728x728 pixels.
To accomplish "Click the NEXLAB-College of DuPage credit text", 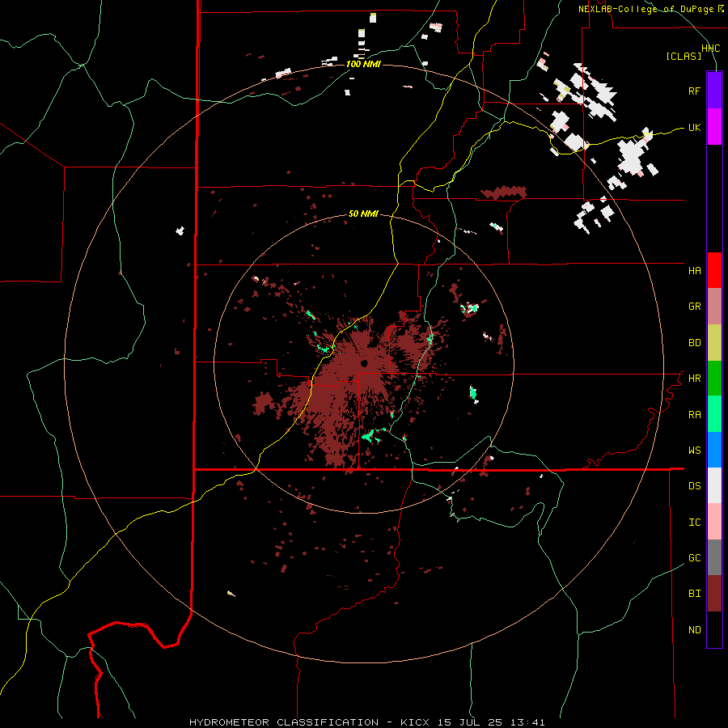I will (x=645, y=9).
